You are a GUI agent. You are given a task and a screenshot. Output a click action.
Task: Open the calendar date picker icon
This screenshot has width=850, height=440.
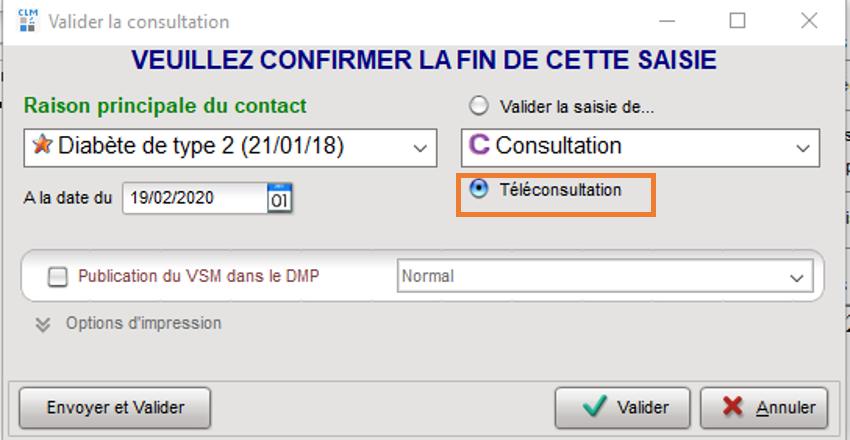tap(279, 198)
